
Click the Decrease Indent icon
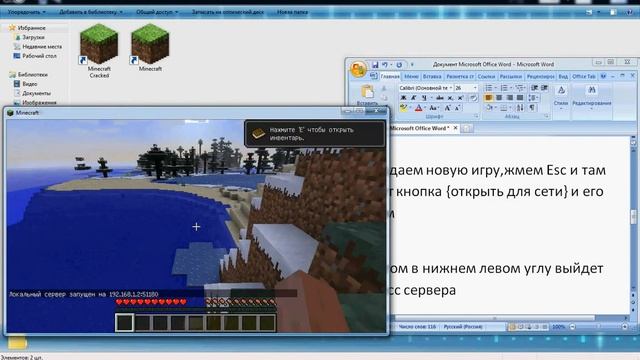(534, 87)
